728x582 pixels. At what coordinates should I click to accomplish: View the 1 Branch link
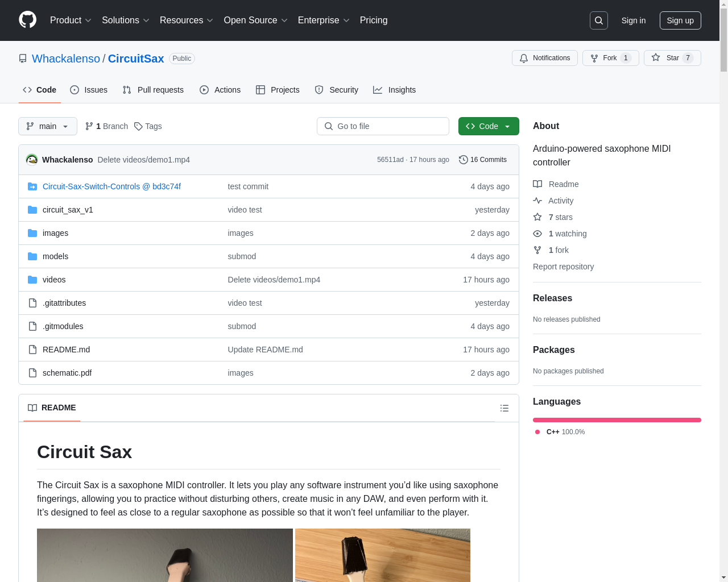(x=106, y=126)
